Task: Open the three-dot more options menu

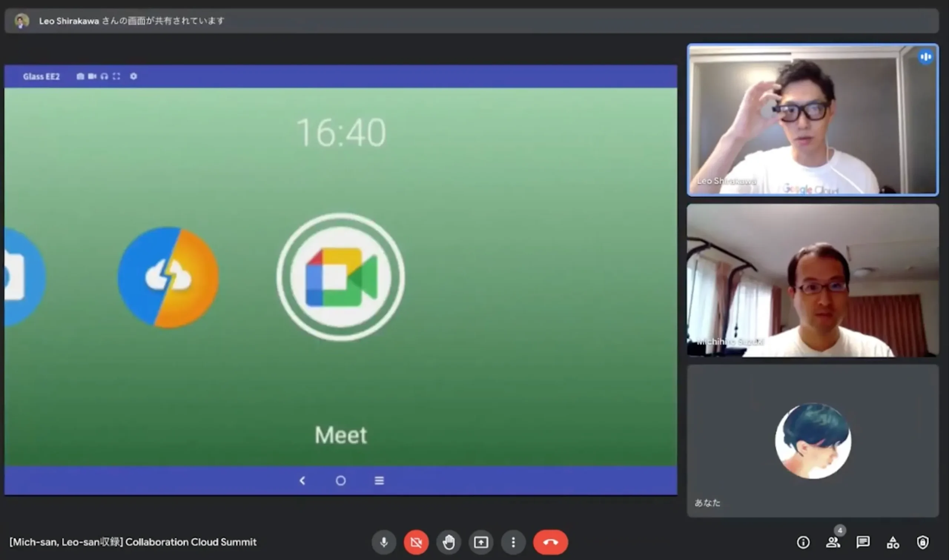Action: click(513, 542)
